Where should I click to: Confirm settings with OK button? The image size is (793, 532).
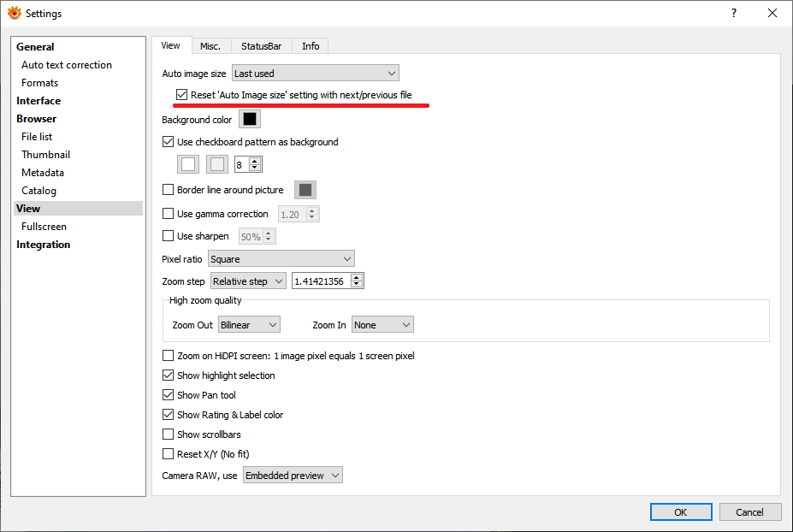(681, 511)
